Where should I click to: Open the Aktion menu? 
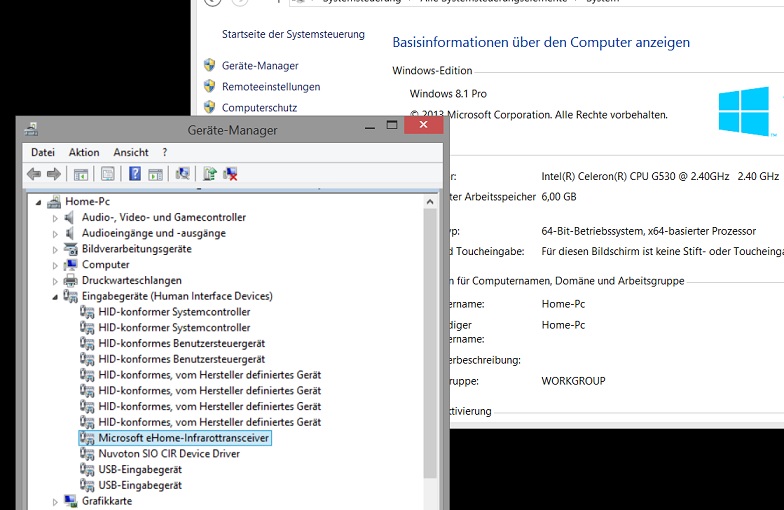coord(84,152)
